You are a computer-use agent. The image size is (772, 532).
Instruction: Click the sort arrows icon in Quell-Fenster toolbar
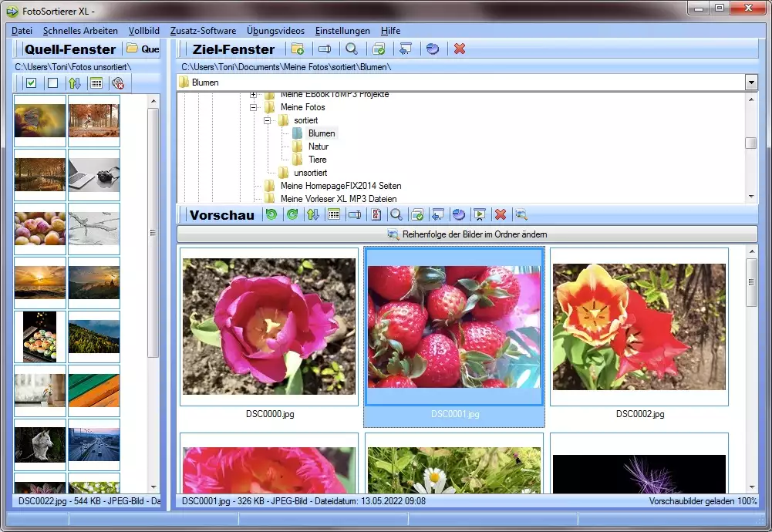pyautogui.click(x=74, y=83)
